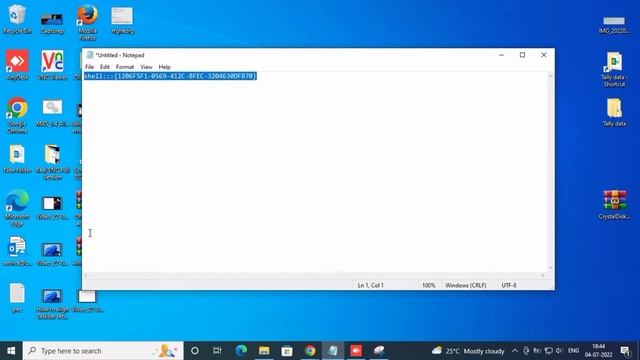The height and width of the screenshot is (360, 640).
Task: Open the red AnyDesk taskbar icon
Action: click(x=356, y=351)
